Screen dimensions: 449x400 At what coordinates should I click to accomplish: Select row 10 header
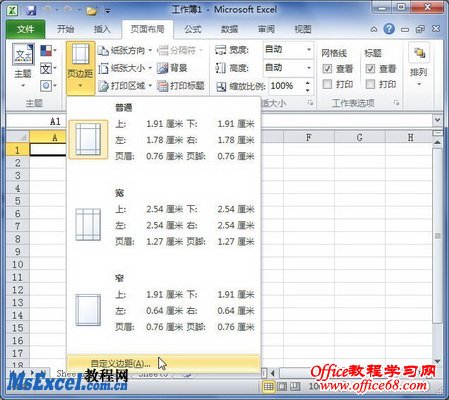click(18, 264)
